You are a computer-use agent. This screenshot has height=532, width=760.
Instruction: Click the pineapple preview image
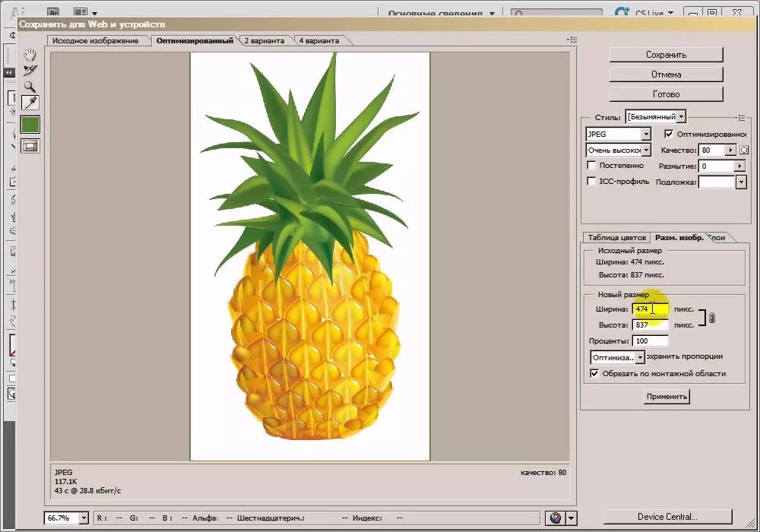click(310, 256)
